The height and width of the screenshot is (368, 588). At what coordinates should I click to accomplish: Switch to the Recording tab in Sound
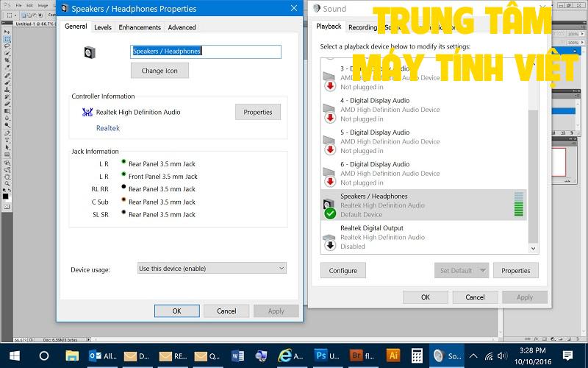coord(362,27)
